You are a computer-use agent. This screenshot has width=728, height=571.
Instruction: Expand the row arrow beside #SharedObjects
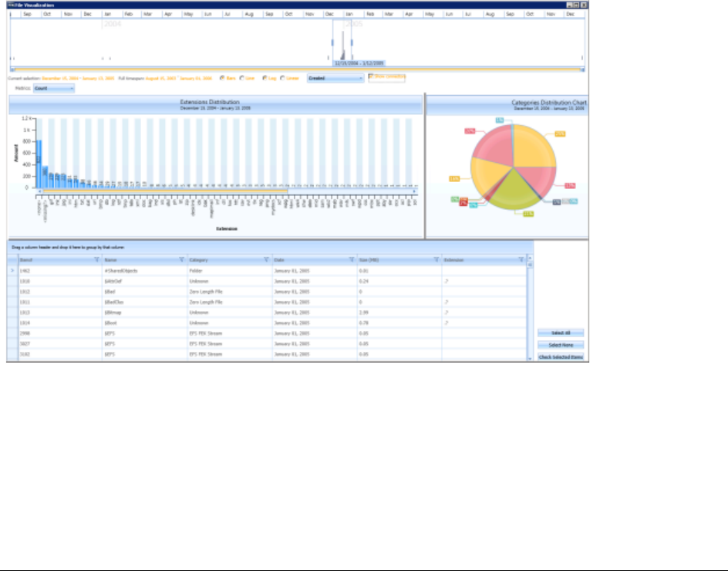(12, 270)
